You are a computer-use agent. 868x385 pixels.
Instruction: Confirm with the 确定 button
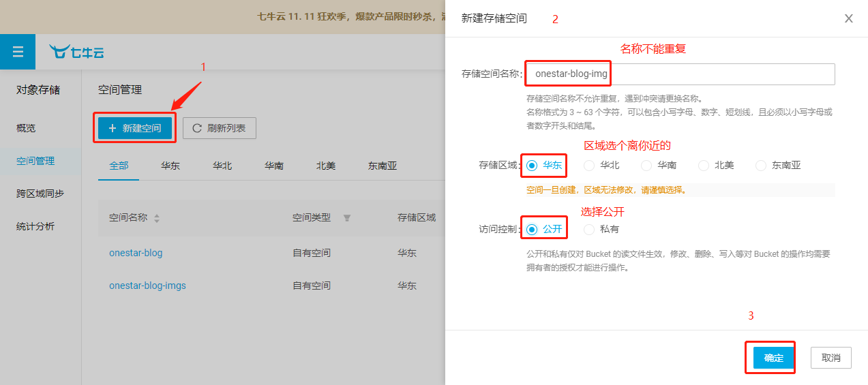coord(773,358)
